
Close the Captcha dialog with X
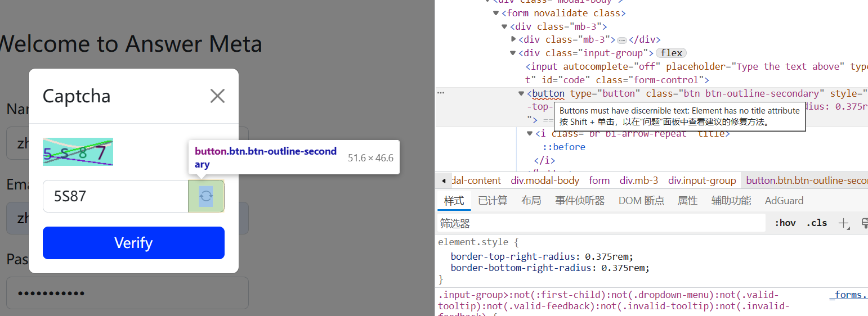(x=217, y=96)
